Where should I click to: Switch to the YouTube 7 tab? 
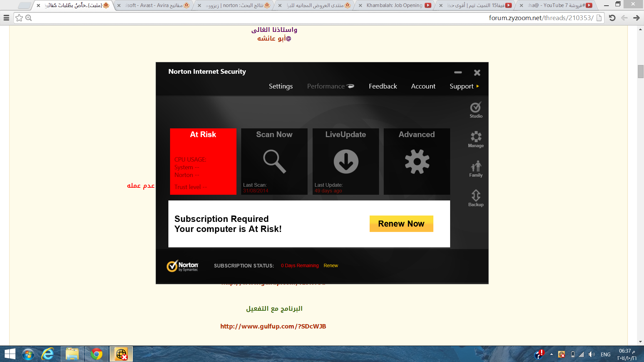[556, 5]
